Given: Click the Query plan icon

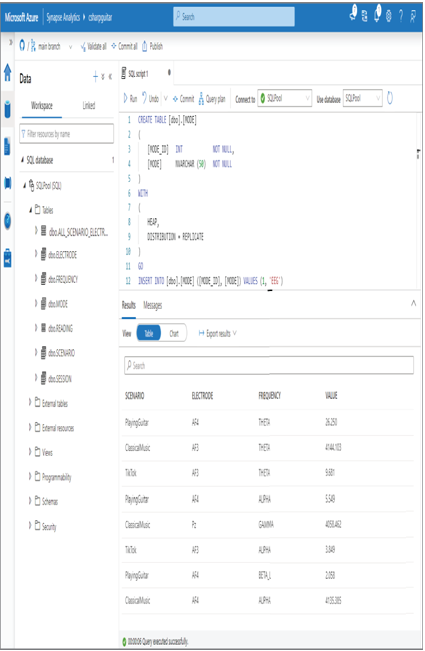Looking at the screenshot, I should (x=201, y=99).
